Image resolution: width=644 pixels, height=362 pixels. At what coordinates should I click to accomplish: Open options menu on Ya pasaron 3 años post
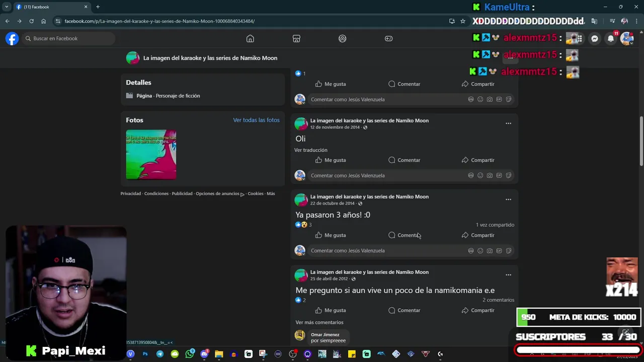coord(508,200)
